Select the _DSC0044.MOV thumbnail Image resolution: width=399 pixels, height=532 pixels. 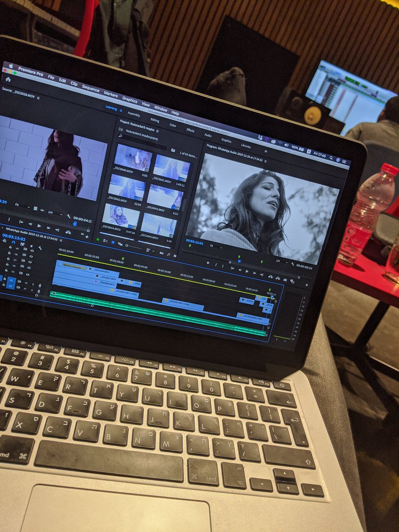121,216
